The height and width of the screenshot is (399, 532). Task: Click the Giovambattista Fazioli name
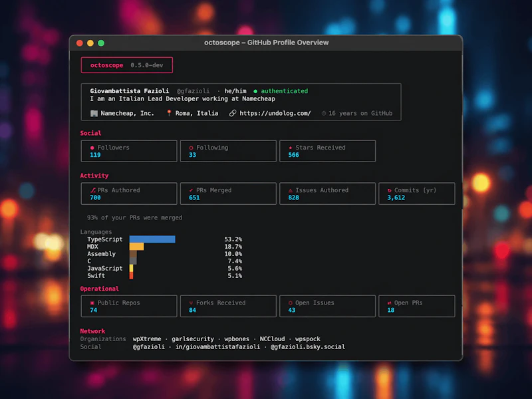pyautogui.click(x=129, y=91)
